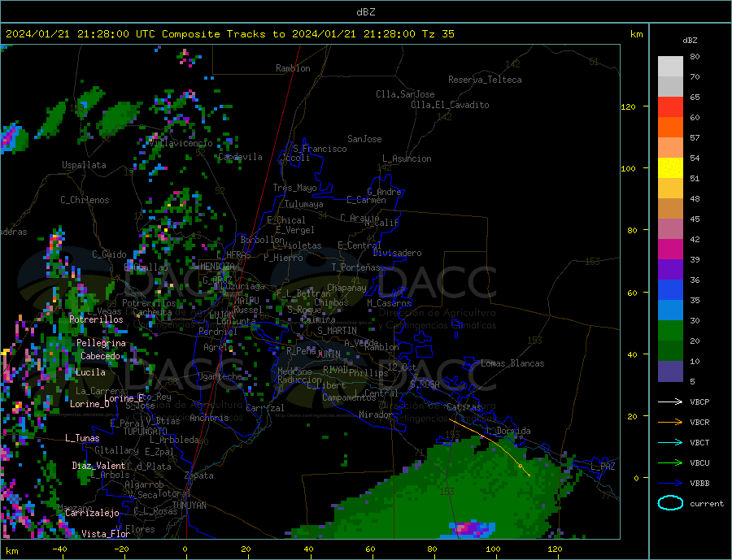Click the 'TUPUNGATO' city label
This screenshot has width=732, height=560.
coord(145,432)
